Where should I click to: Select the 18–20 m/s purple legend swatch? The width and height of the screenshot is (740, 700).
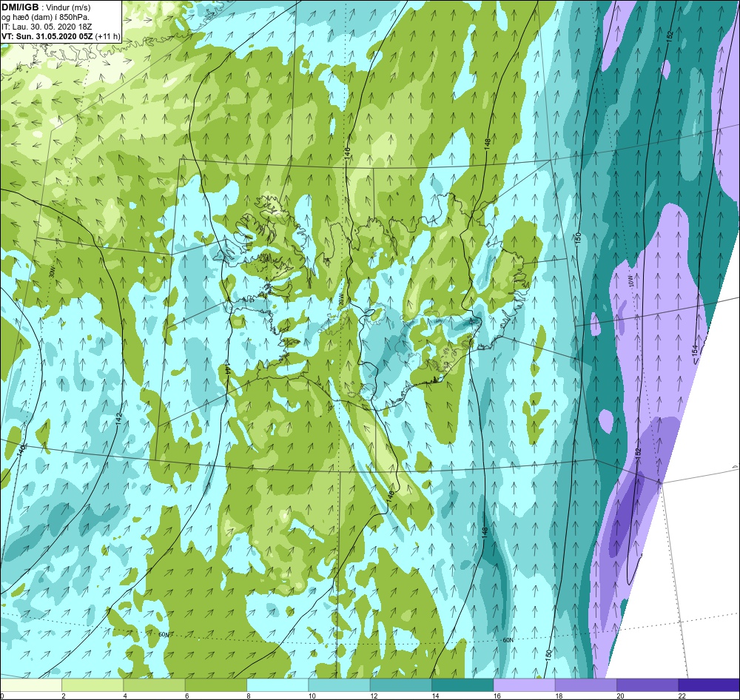pyautogui.click(x=585, y=685)
